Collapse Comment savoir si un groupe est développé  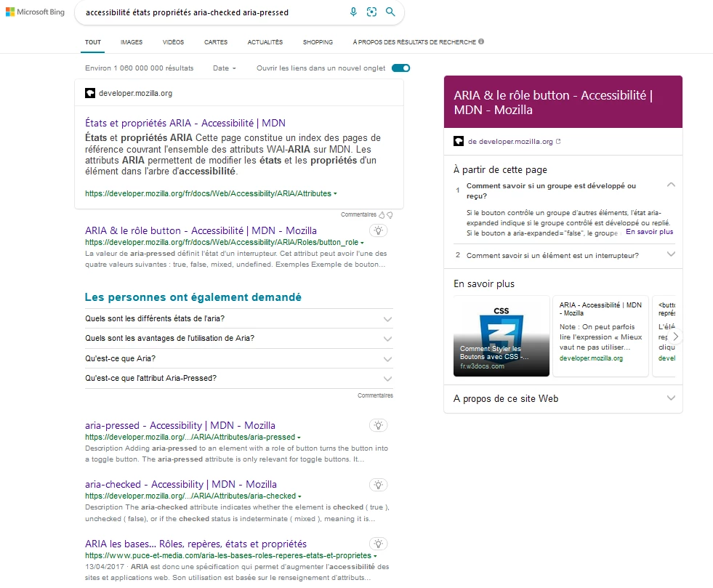click(671, 185)
